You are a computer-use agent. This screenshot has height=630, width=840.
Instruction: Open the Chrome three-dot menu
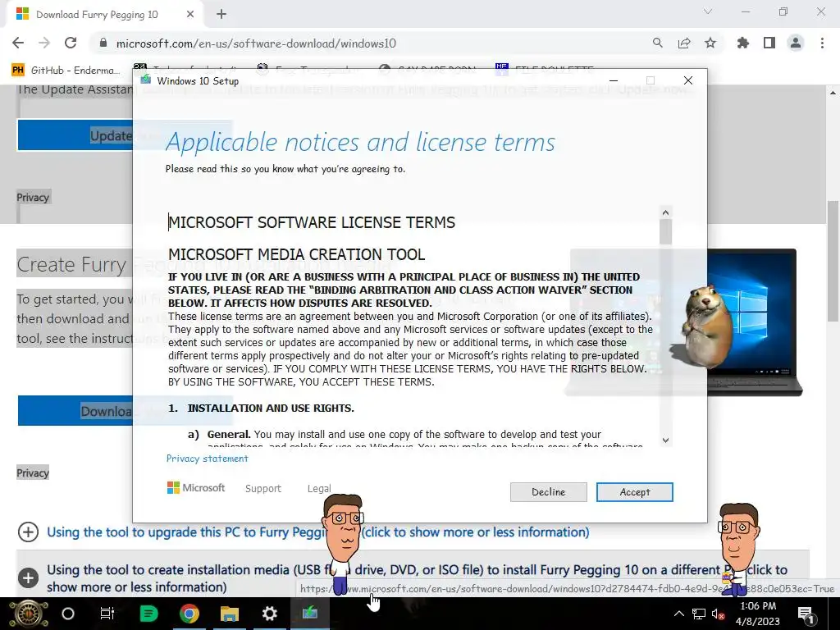pos(822,43)
